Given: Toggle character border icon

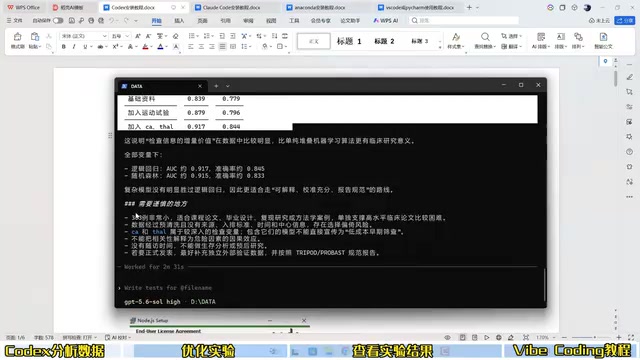Looking at the screenshot, I should (176, 47).
